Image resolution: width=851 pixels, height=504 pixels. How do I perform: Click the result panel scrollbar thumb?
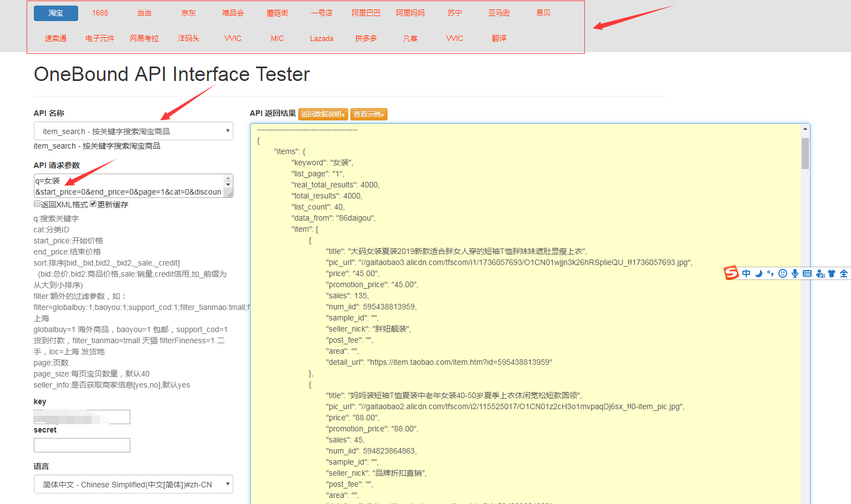tap(805, 153)
